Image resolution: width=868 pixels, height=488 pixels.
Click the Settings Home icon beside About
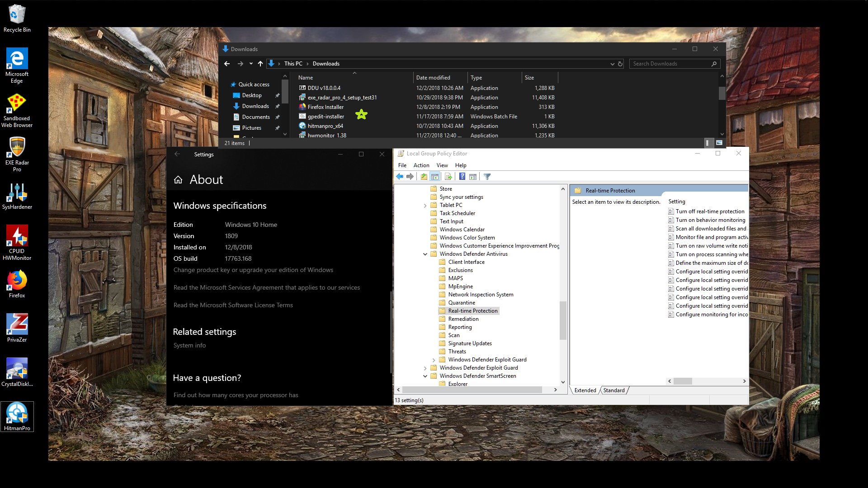tap(178, 180)
